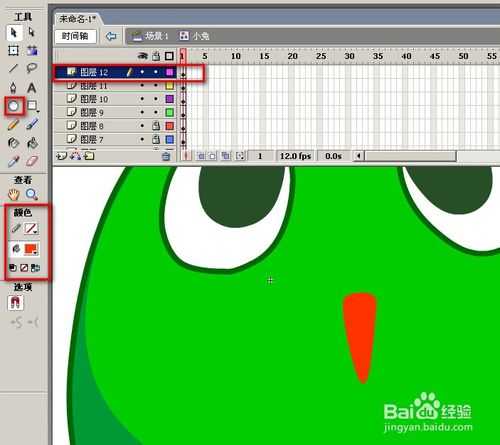The width and height of the screenshot is (500, 445).
Task: Select the Rectangle tool
Action: pos(32,106)
